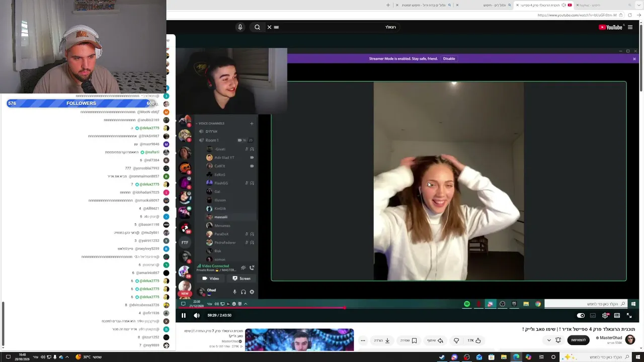This screenshot has height=362, width=644.
Task: Switch to the active YouTube video tab
Action: pos(543,5)
